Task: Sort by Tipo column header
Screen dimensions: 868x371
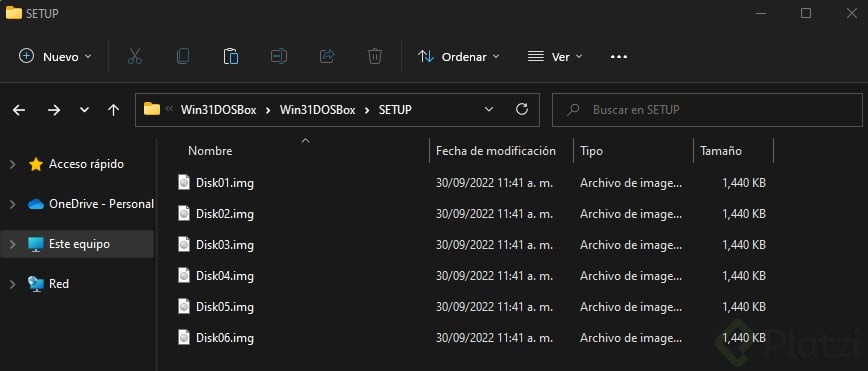Action: coord(592,151)
